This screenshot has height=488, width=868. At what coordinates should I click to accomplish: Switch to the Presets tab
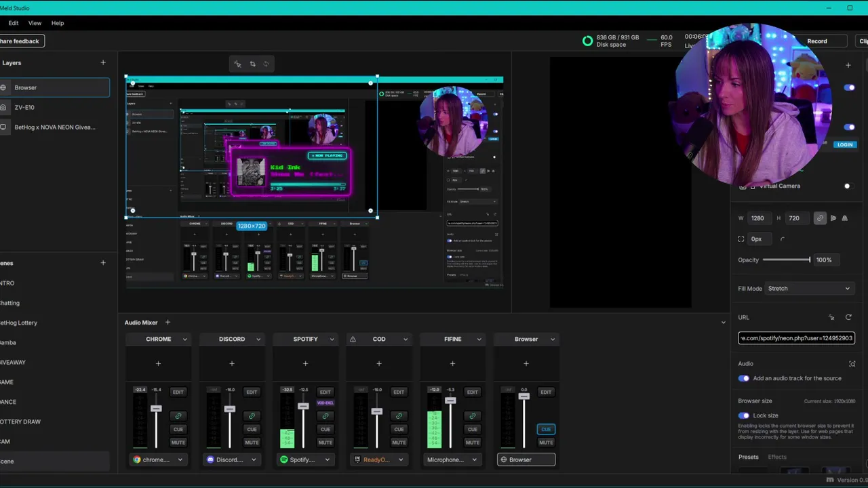point(749,457)
